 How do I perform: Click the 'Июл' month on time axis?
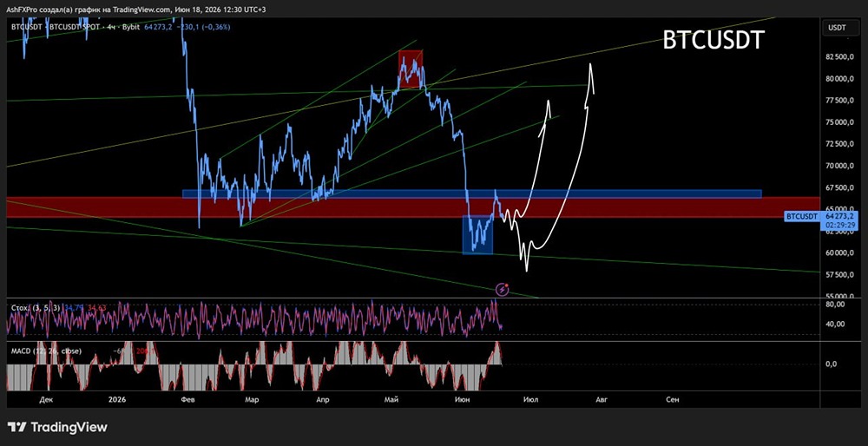pyautogui.click(x=529, y=399)
